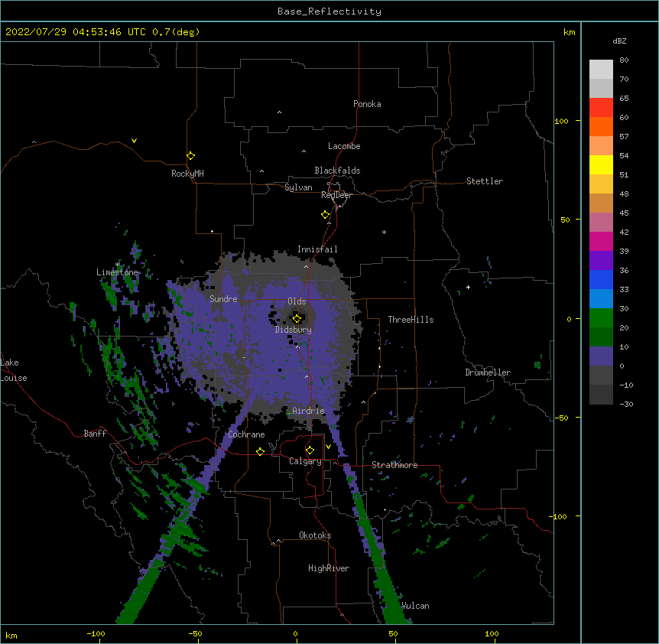Click the Airdrie label
This screenshot has width=659, height=644.
tap(308, 411)
